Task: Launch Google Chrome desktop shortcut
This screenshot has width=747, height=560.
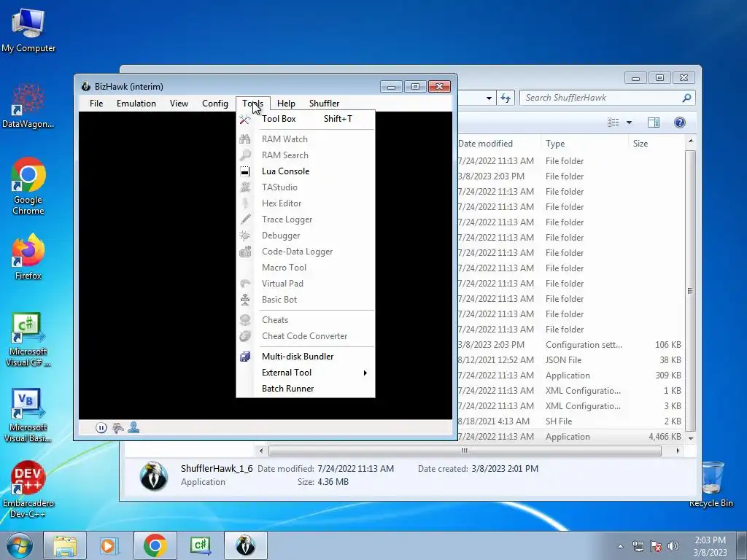Action: 28,186
